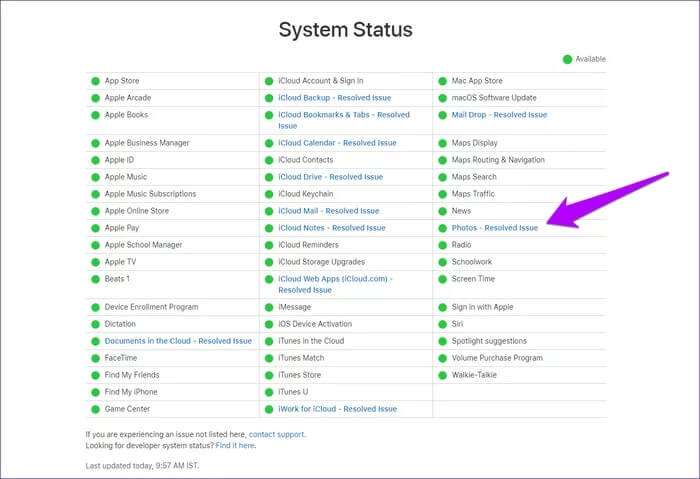Click the green dot next to iCloud Contacts

pos(269,160)
